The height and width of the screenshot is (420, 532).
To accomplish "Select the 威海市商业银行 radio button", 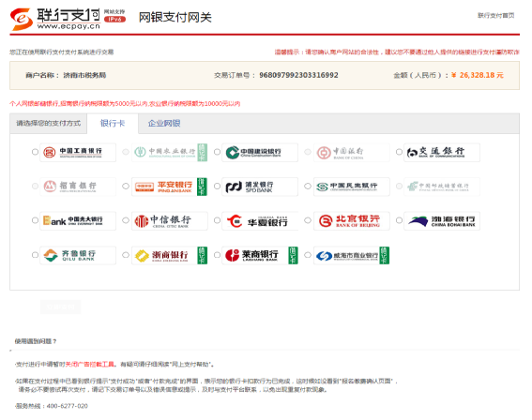I will pos(308,255).
